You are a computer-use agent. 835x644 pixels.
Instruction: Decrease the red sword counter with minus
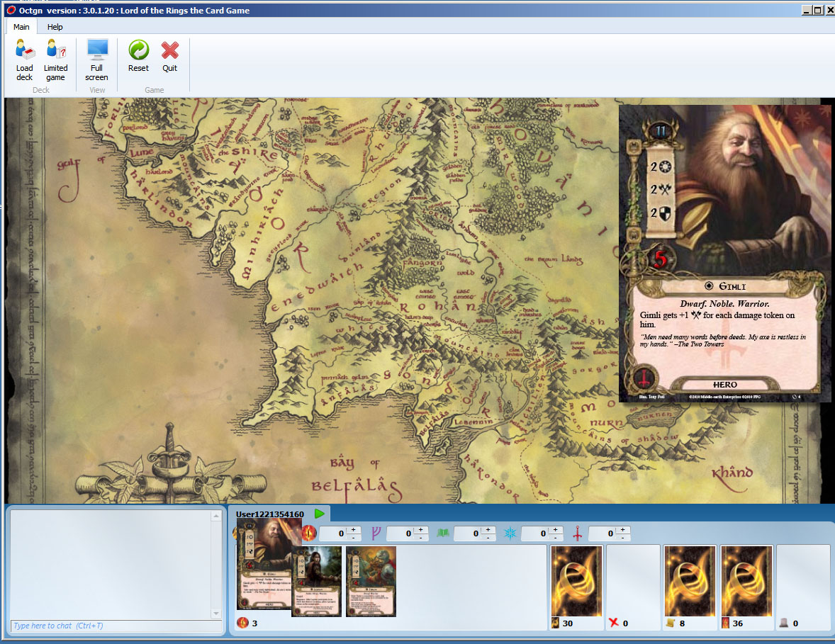tap(622, 537)
